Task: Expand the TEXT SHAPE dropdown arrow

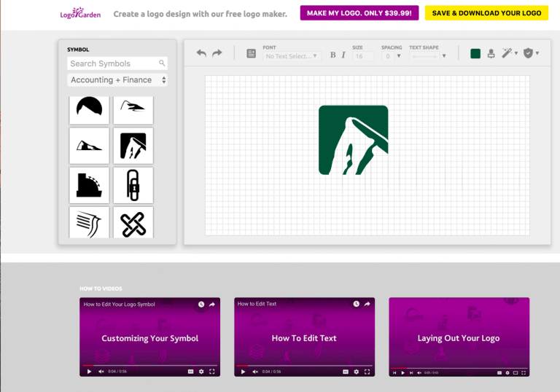Action: 444,56
